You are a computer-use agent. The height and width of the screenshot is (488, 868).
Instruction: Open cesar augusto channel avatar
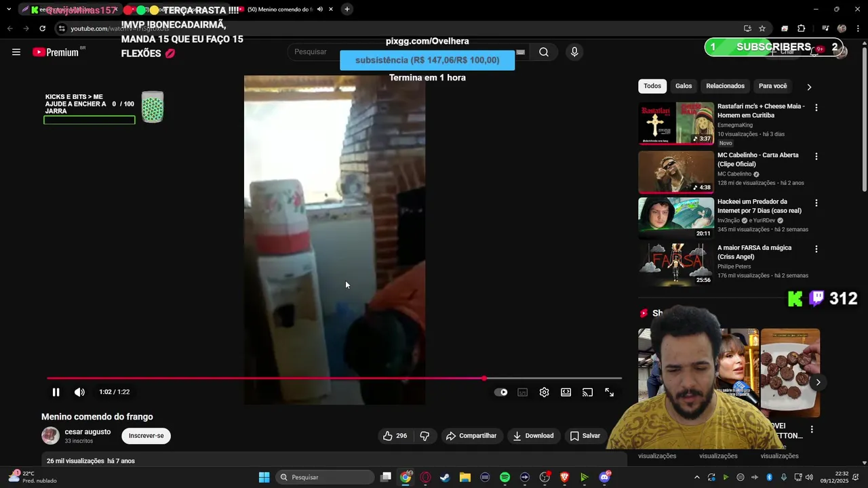coord(51,436)
